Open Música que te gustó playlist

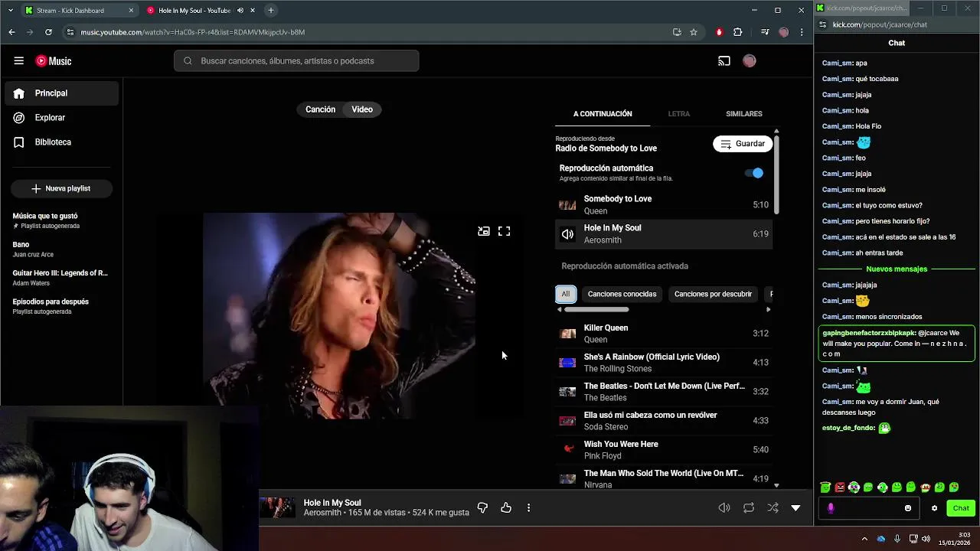[x=61, y=220]
